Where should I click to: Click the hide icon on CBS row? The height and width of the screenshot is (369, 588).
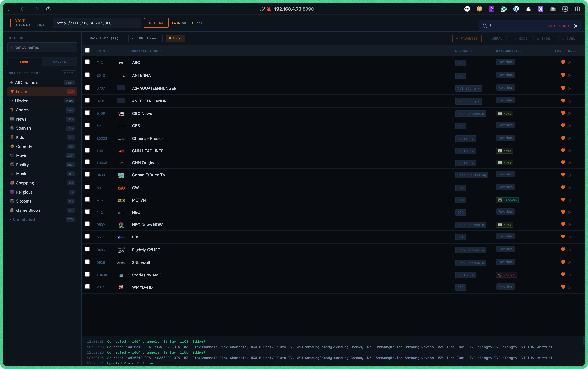569,126
